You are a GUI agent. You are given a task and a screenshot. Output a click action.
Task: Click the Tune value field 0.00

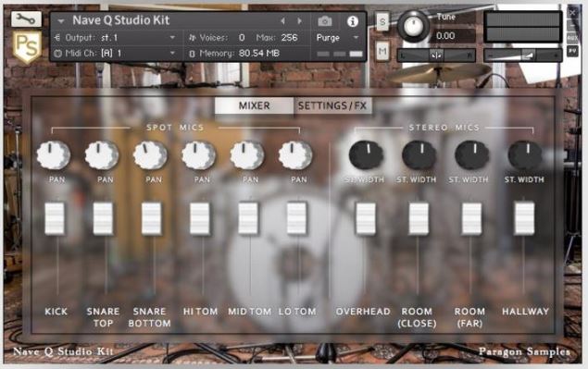[454, 36]
